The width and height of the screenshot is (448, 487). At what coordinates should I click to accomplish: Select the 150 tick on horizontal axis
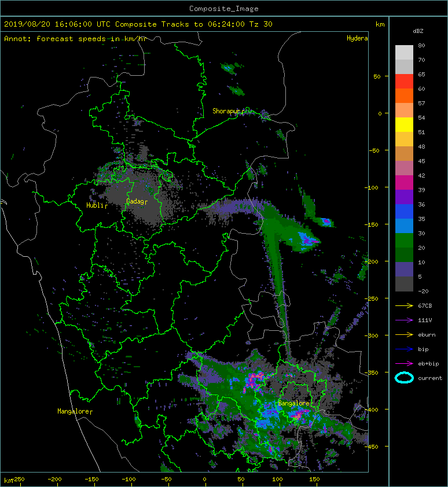coord(314,479)
